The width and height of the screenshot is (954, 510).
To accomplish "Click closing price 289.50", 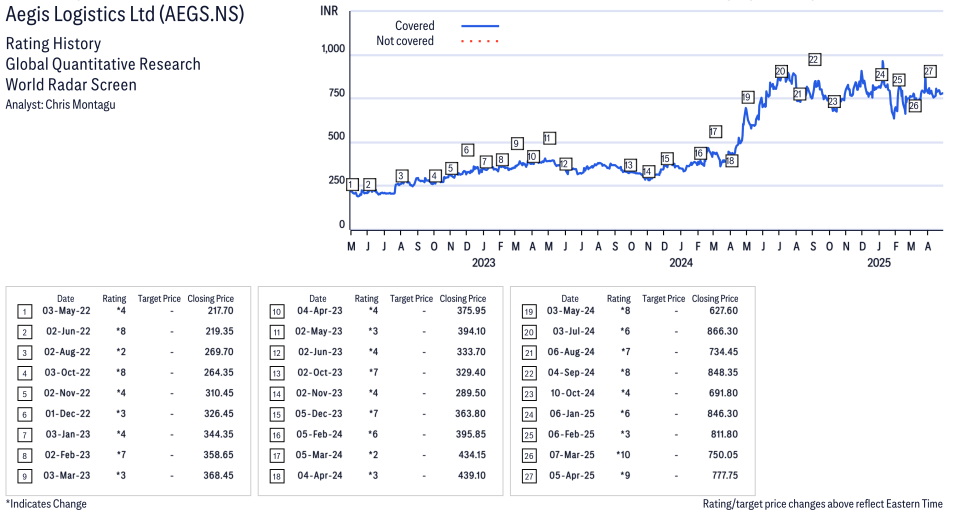I will click(471, 393).
